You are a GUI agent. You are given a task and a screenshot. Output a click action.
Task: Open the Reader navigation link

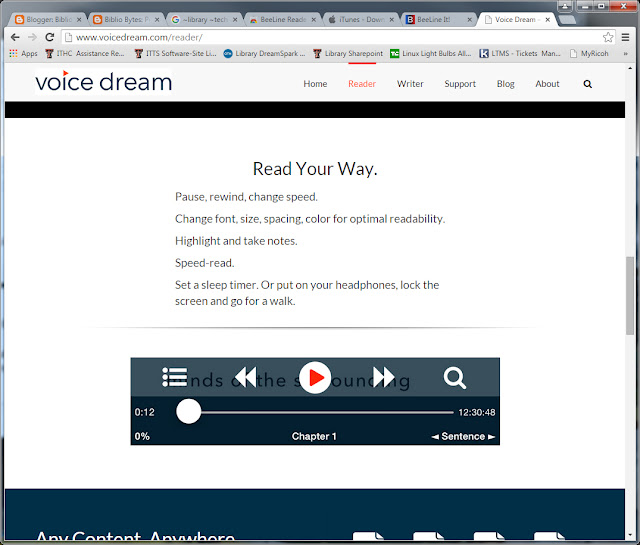tap(362, 84)
